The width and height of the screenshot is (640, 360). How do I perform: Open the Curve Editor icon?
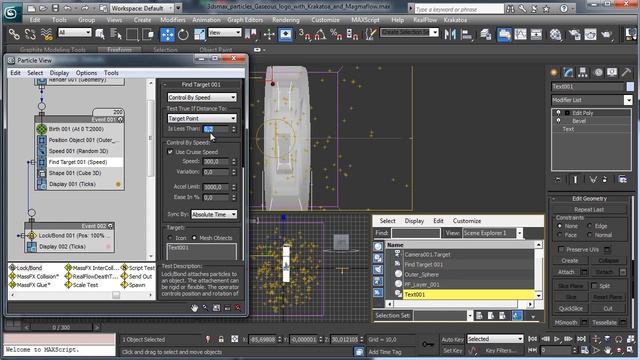pos(520,35)
